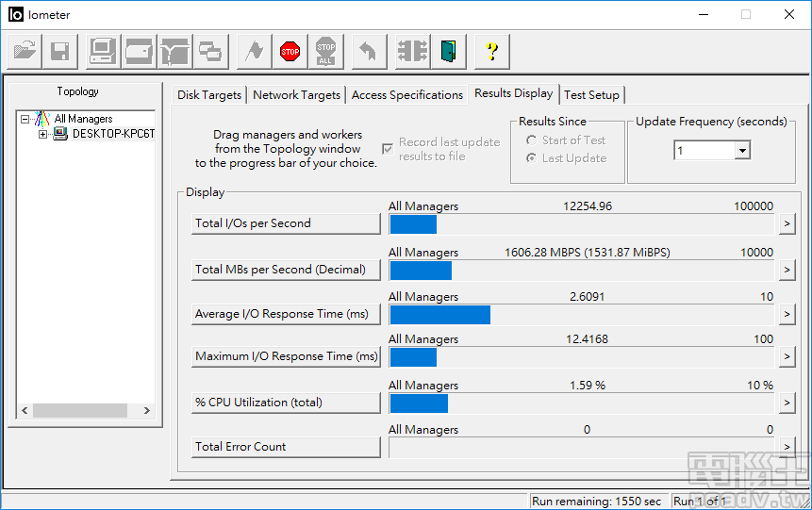Click 12254.96 I/Os value
Screen dimensions: 812x510
click(x=588, y=206)
